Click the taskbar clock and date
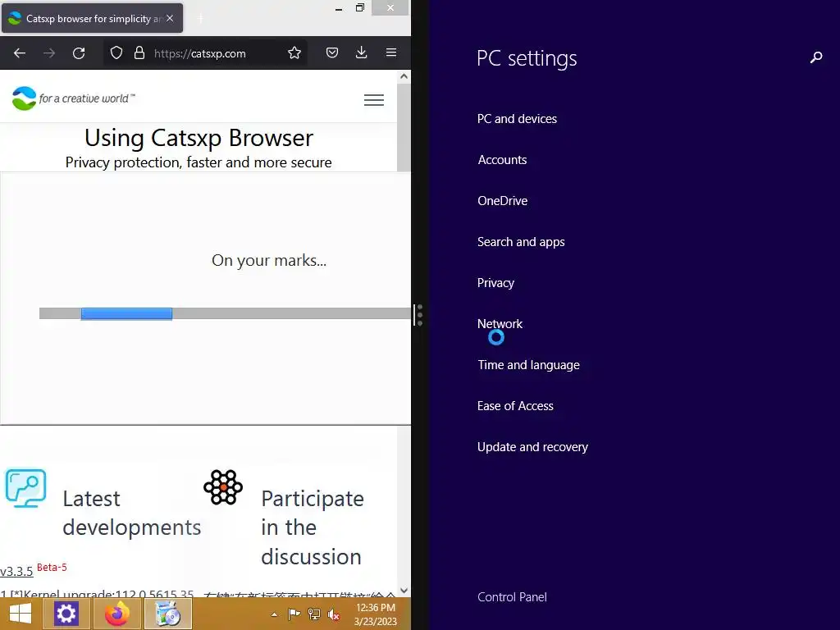Viewport: 840px width, 630px height. (x=376, y=614)
